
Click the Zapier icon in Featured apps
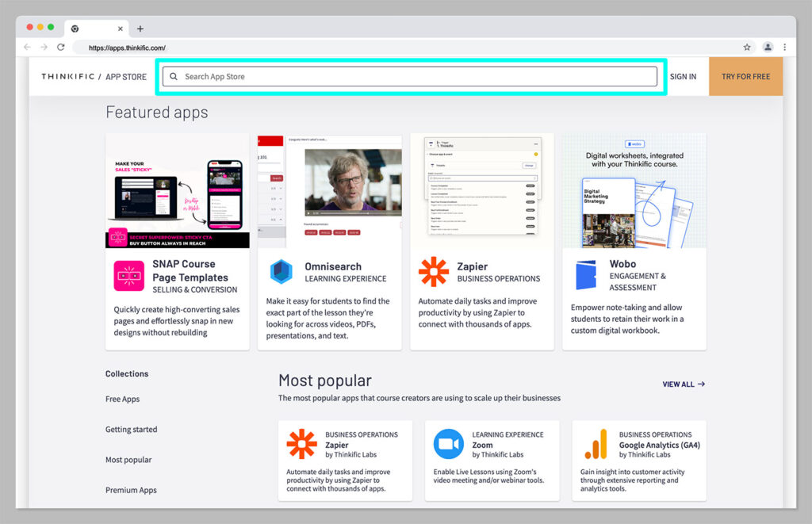click(x=434, y=272)
